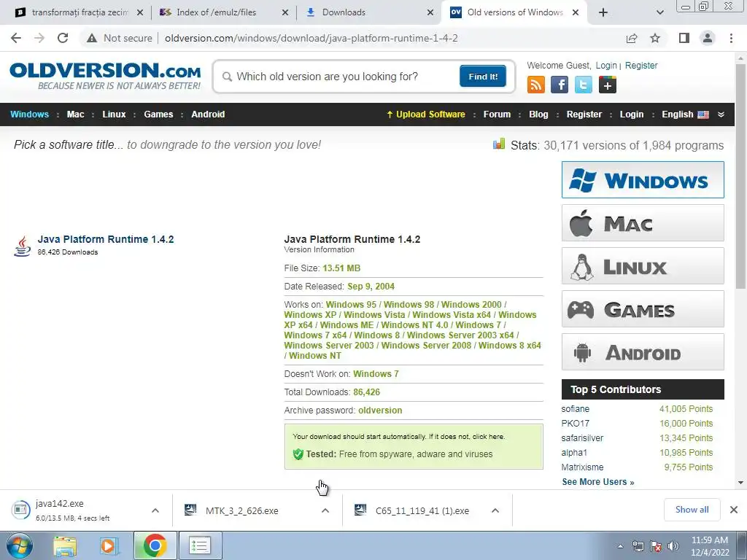The height and width of the screenshot is (560, 747).
Task: Open Windows Explorer from the taskbar
Action: point(65,545)
